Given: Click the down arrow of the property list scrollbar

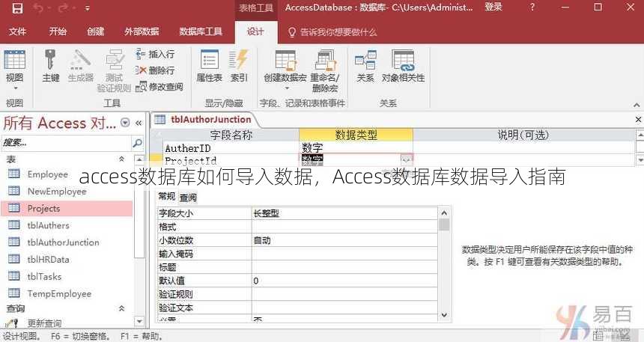Looking at the screenshot, I should pyautogui.click(x=444, y=315).
